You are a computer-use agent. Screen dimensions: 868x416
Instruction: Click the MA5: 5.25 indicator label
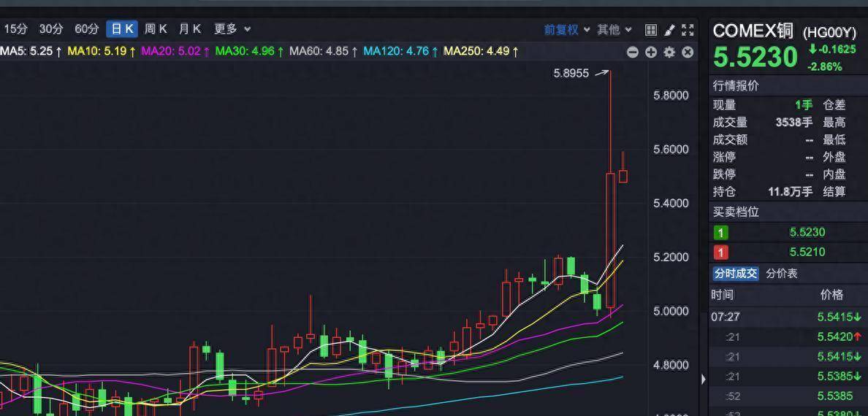coord(31,51)
